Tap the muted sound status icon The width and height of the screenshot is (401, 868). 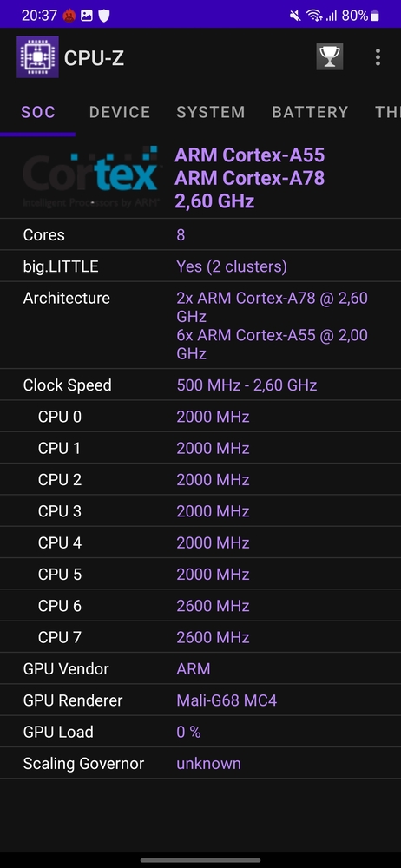tap(295, 16)
